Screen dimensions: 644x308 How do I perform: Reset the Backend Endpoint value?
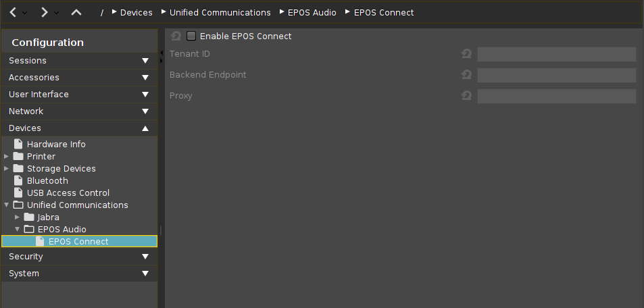coord(466,75)
